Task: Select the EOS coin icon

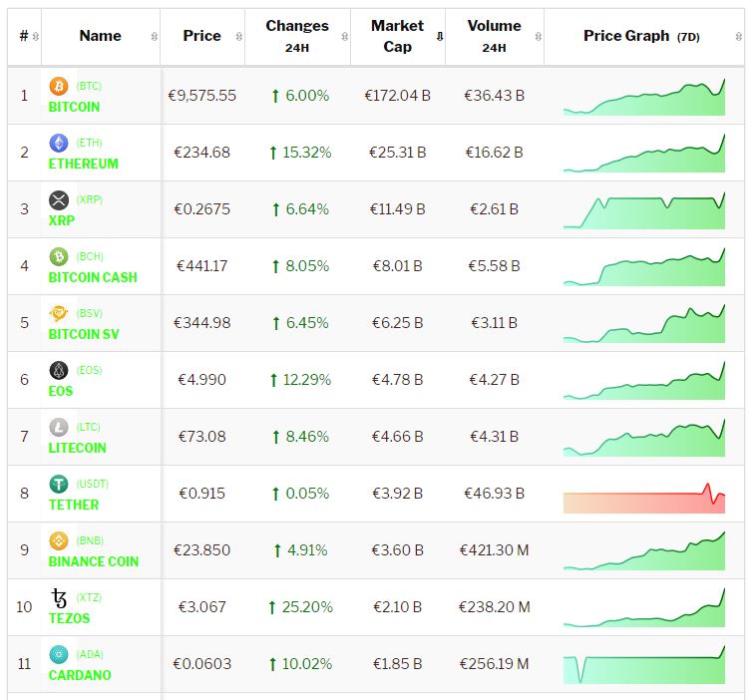Action: (x=59, y=370)
